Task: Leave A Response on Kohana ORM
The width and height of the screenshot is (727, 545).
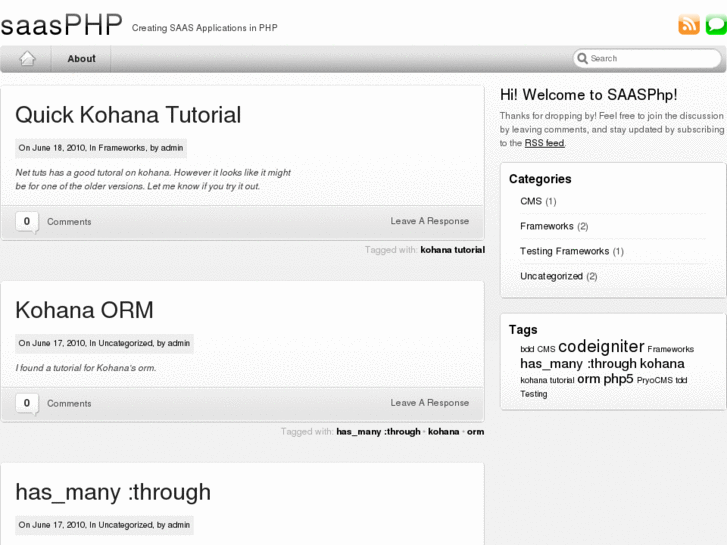Action: pos(429,403)
